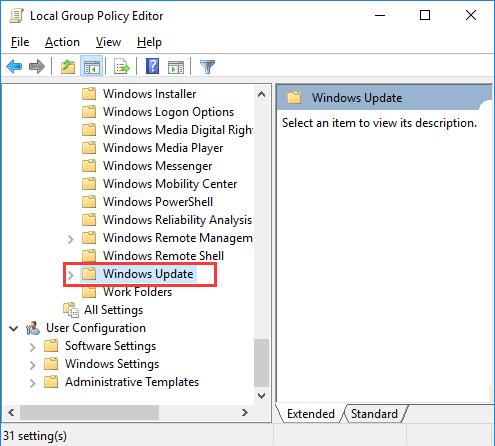Open the Help menu
The width and height of the screenshot is (495, 446).
[x=149, y=42]
